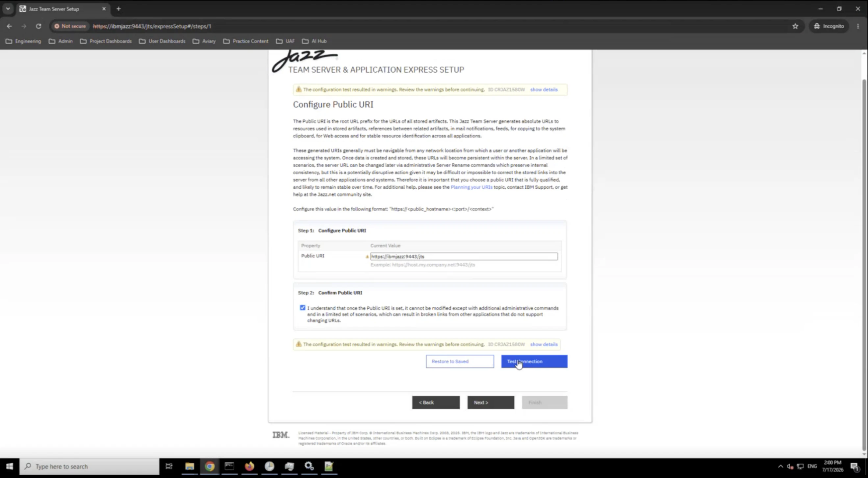Open the User Dashboards bookmarks folder
Image resolution: width=868 pixels, height=478 pixels.
tap(162, 41)
